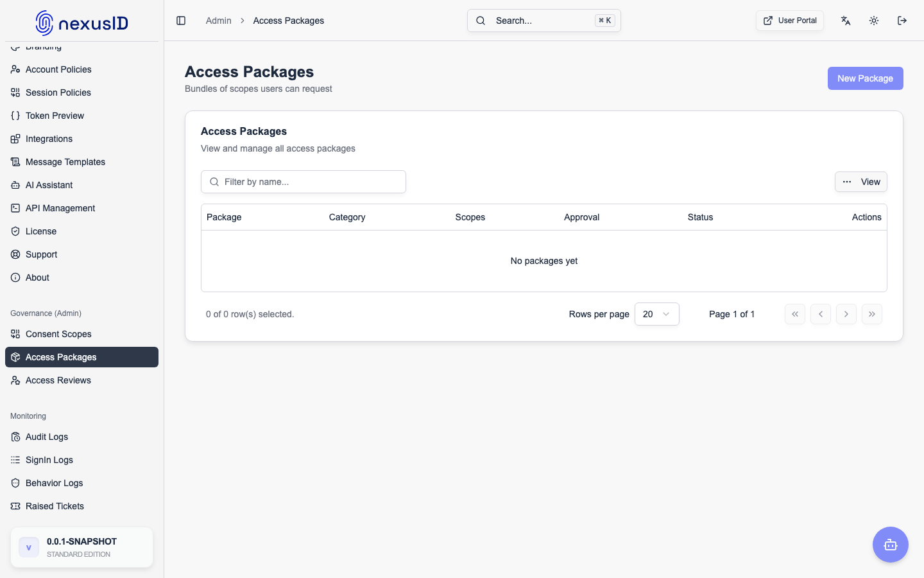Click the Access Reviews sidebar icon
Viewport: 924px width, 578px height.
point(15,380)
